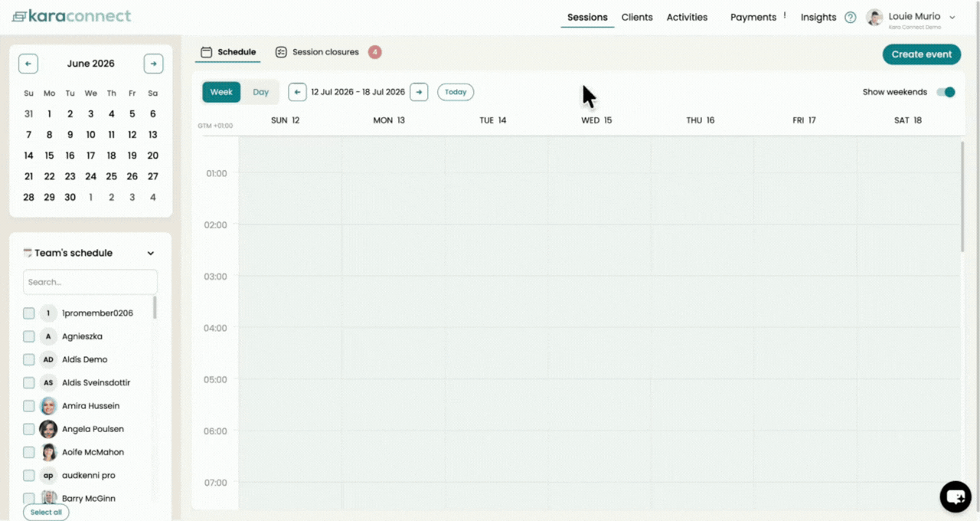Check the Aoife McMahon checkbox

coord(28,452)
